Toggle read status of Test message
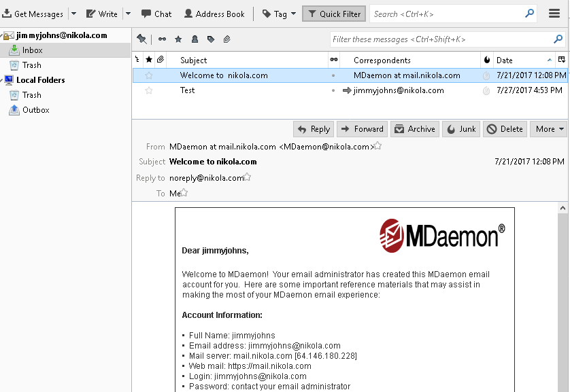 pos(333,90)
